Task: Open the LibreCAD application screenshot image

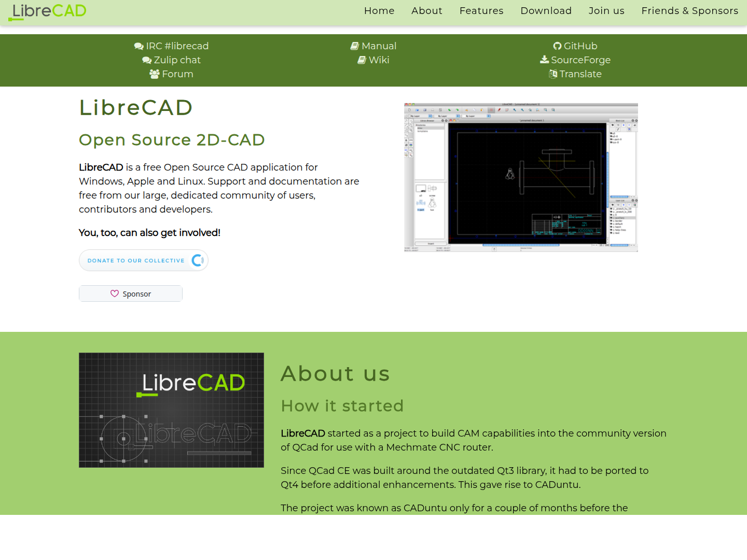Action: [521, 177]
